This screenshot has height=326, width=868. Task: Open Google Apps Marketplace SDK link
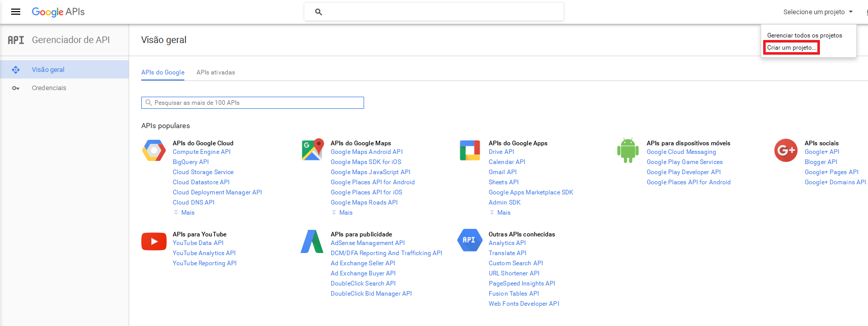531,192
